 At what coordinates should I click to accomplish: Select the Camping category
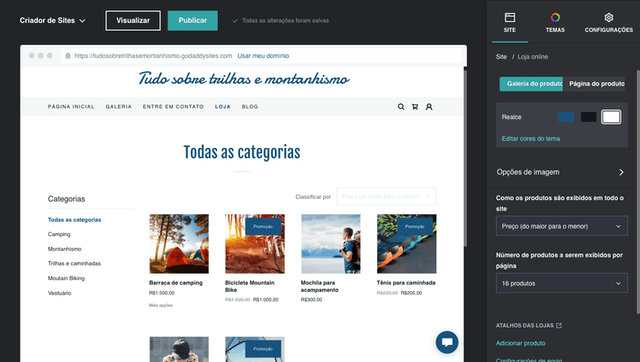click(x=59, y=234)
